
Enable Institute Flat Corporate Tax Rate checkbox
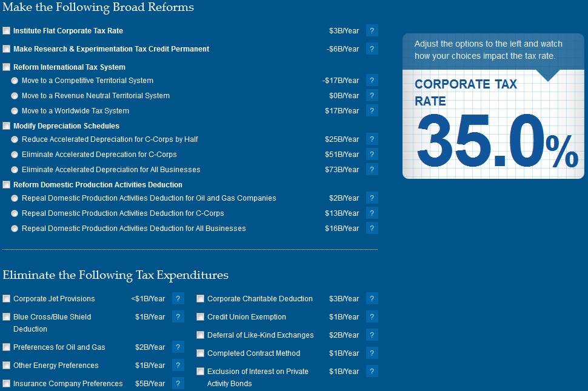[7, 31]
